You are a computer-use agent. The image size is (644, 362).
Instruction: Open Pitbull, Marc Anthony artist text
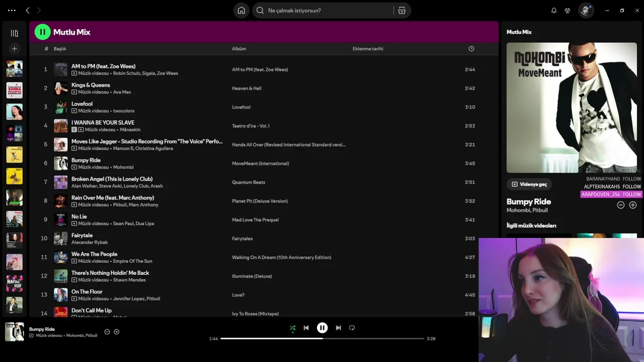(x=135, y=205)
